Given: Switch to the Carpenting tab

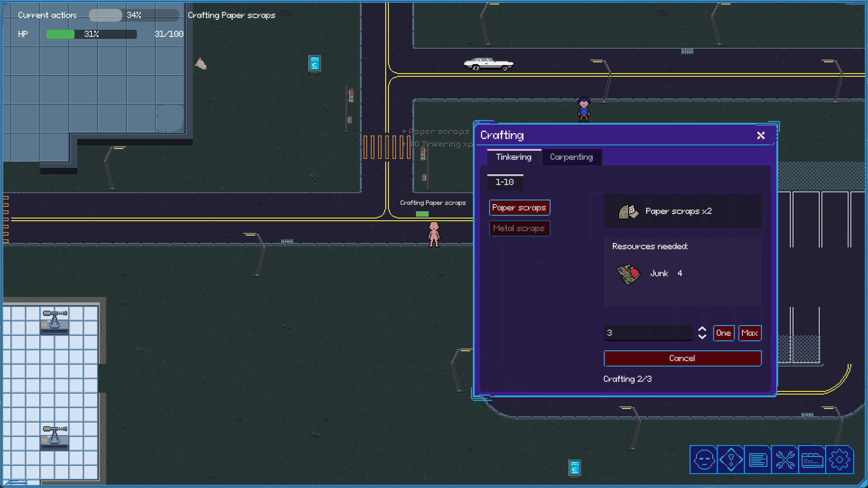Looking at the screenshot, I should tap(571, 157).
